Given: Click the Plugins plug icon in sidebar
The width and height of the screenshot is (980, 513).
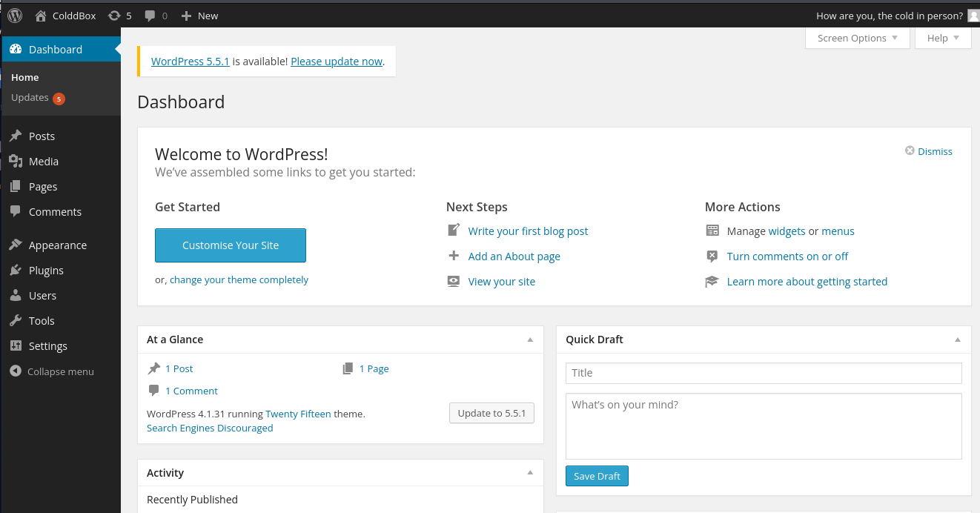Looking at the screenshot, I should [15, 270].
